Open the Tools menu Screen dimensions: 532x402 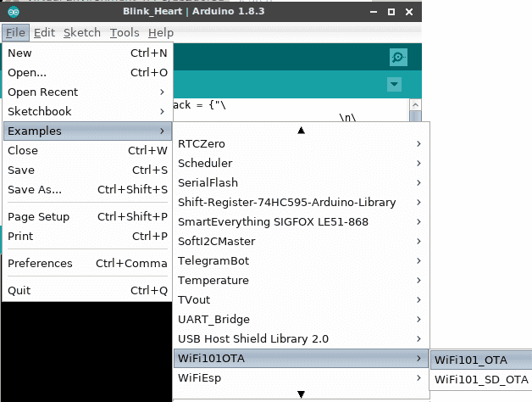(125, 32)
